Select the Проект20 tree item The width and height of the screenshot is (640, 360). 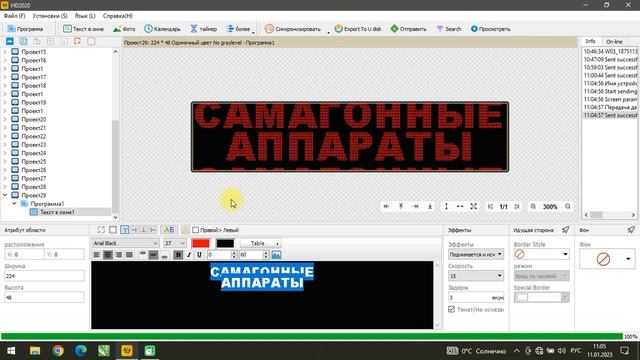[33, 119]
